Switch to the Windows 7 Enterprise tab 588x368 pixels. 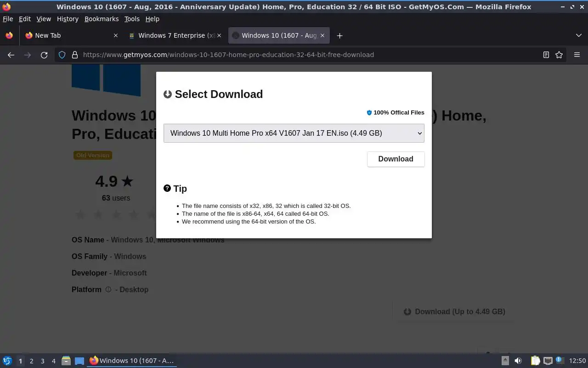(x=175, y=35)
